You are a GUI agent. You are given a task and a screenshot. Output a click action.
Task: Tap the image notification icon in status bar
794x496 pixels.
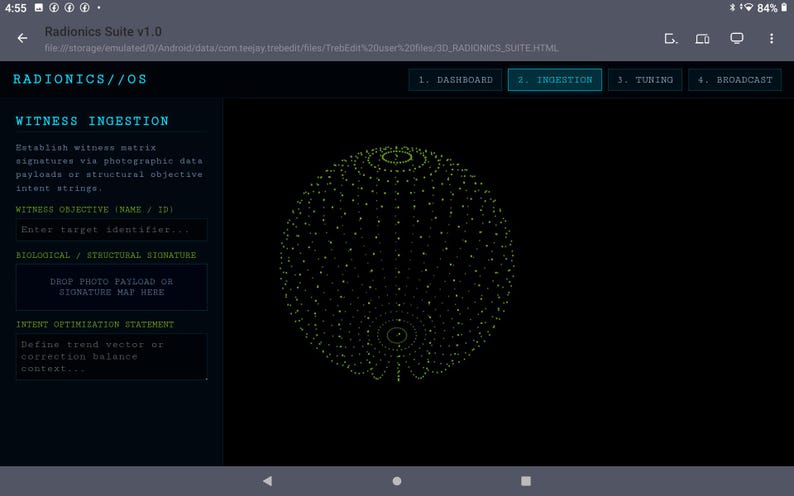pos(39,8)
